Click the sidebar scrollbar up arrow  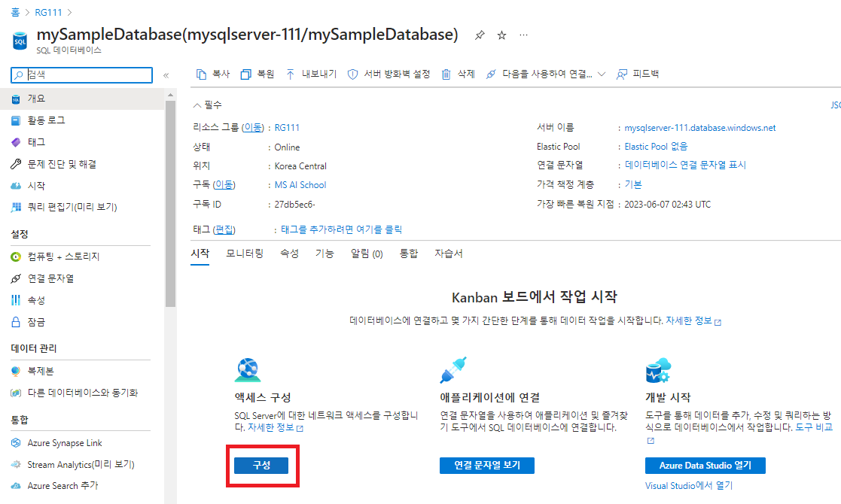[x=171, y=95]
